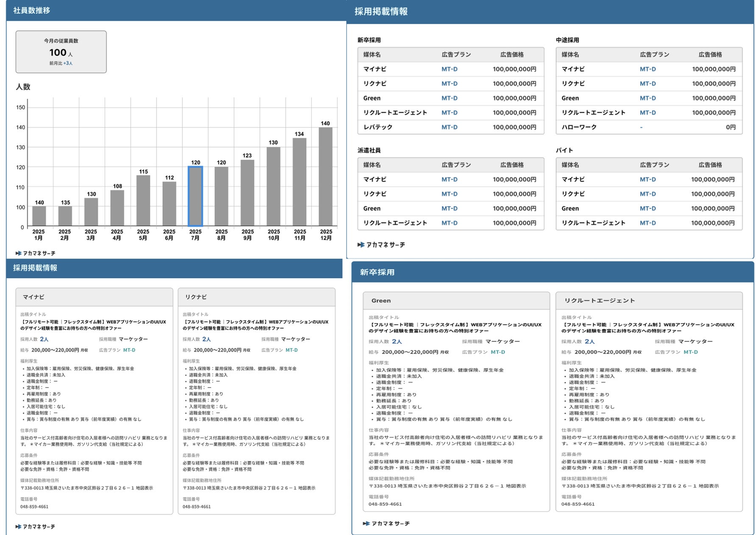This screenshot has height=535, width=756.
Task: Select the highlighted 2025 7月 bar
Action: tap(196, 196)
